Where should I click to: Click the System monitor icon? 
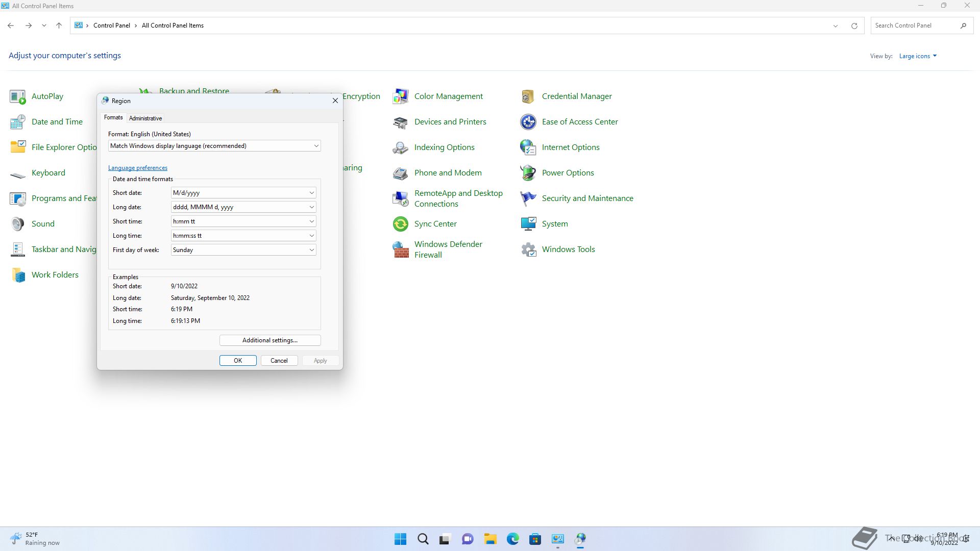pos(528,224)
